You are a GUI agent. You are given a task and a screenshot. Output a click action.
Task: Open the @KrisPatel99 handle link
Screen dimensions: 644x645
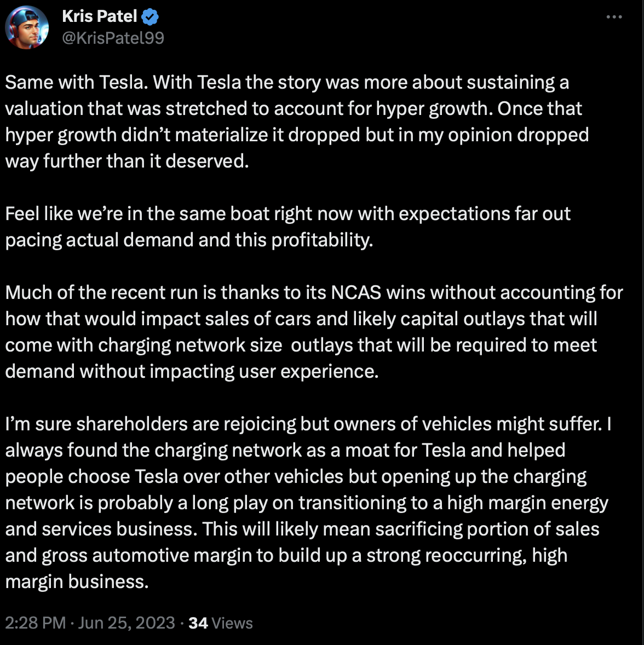coord(113,37)
